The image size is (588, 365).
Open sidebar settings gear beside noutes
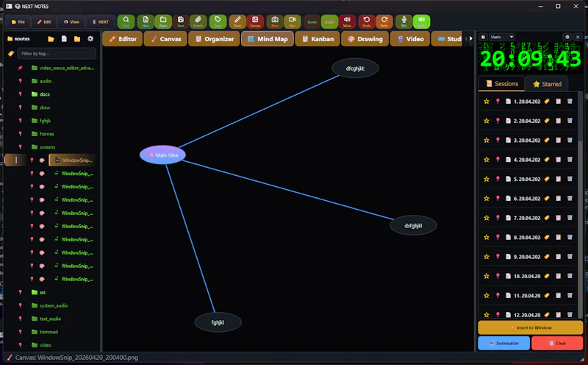90,39
